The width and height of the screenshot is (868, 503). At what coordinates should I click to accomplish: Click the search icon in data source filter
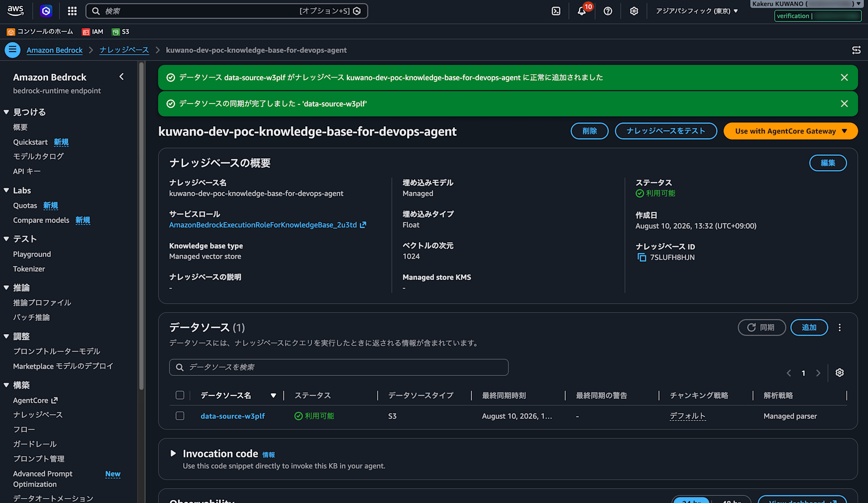point(180,368)
